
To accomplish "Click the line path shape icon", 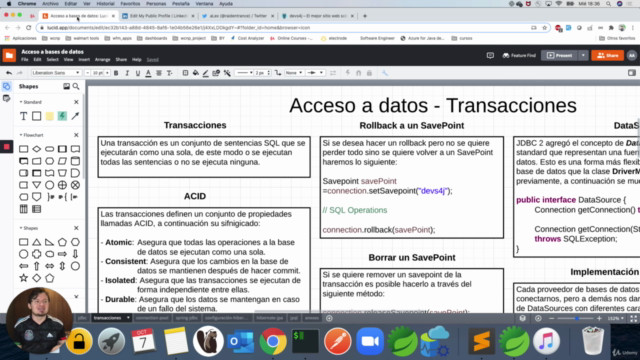I will tap(278, 73).
